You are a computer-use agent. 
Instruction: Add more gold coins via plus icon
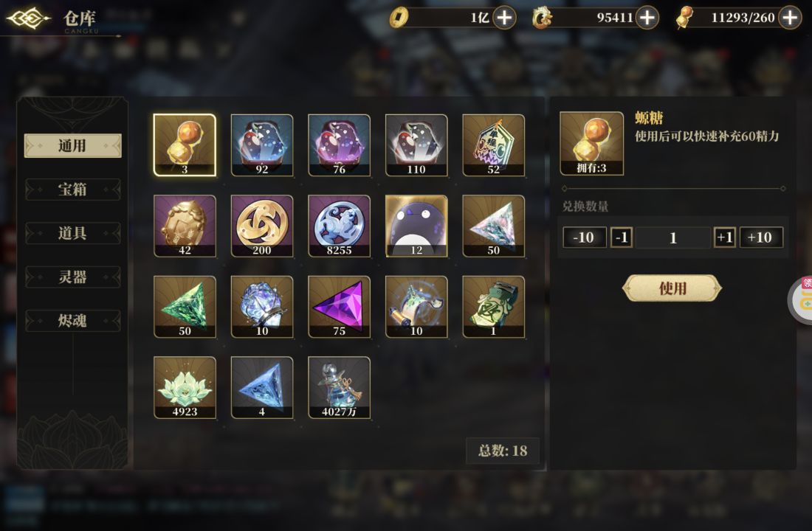(x=504, y=18)
